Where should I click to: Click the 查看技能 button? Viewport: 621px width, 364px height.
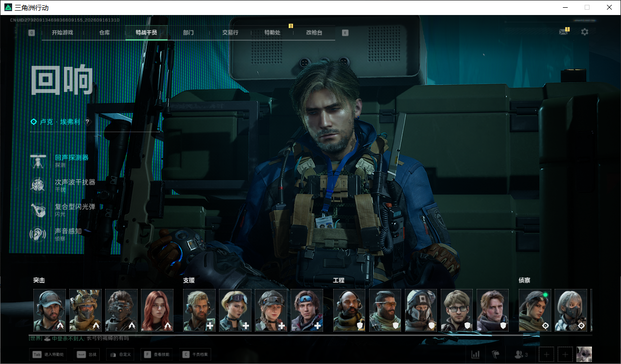click(156, 354)
